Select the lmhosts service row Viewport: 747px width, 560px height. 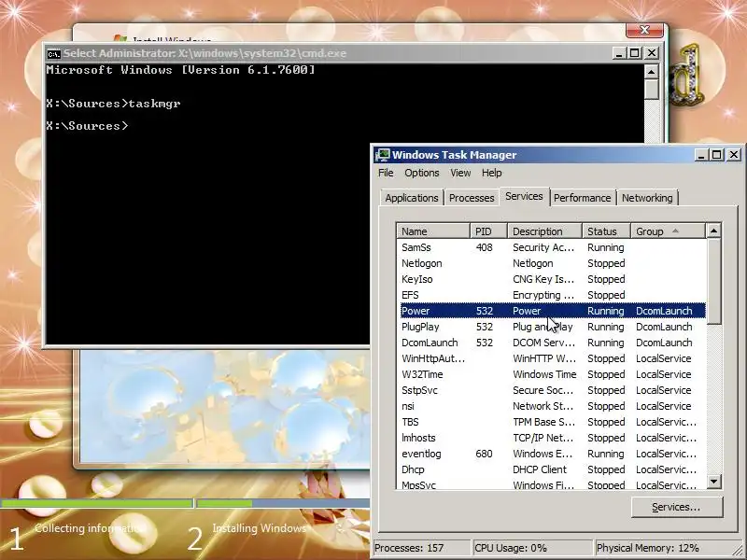(553, 438)
